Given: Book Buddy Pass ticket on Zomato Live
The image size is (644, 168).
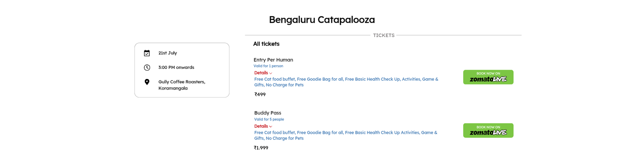Looking at the screenshot, I should tap(488, 131).
